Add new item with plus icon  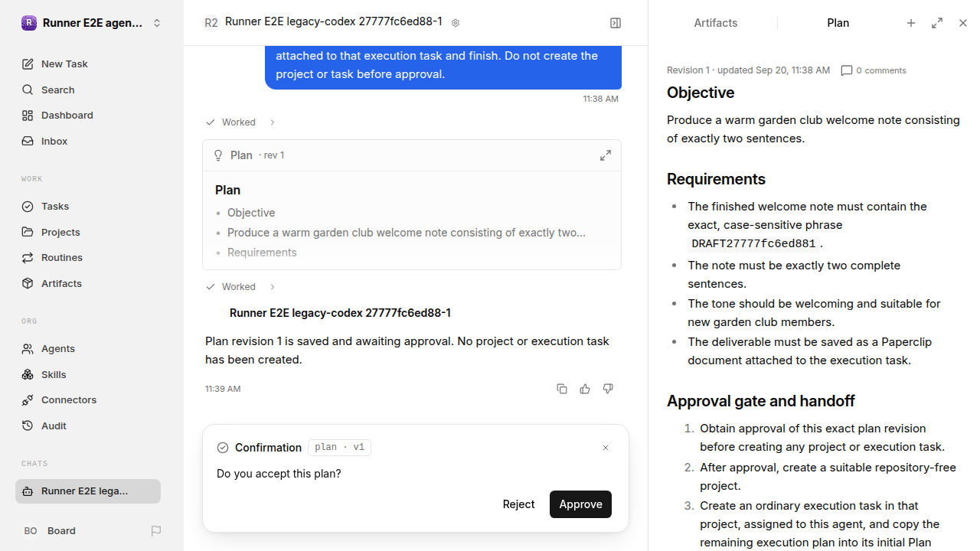click(x=911, y=23)
